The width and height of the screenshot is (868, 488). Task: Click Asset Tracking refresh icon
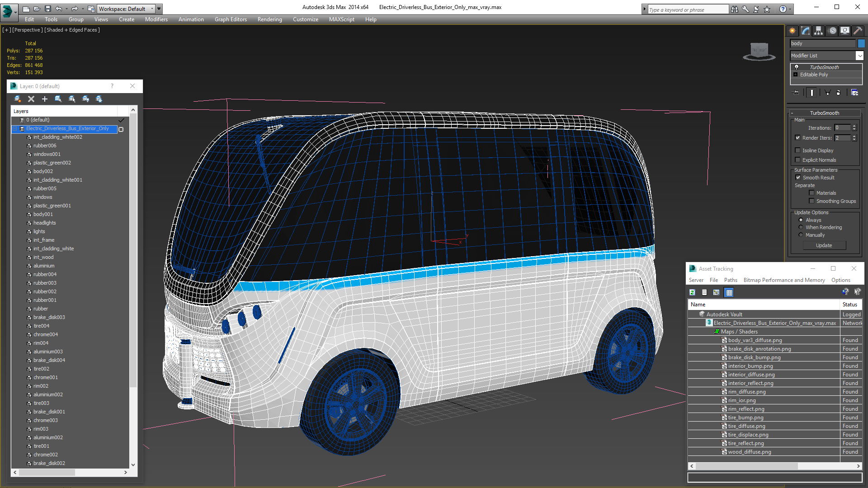pyautogui.click(x=692, y=292)
